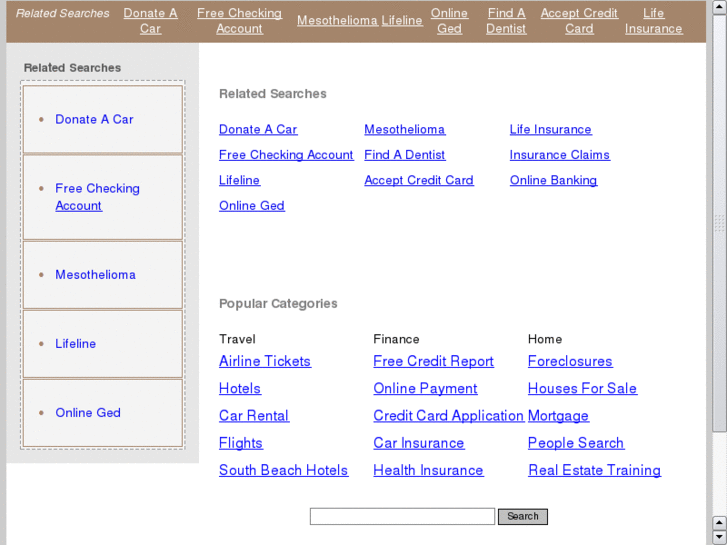The width and height of the screenshot is (727, 545).
Task: Click the Search button
Action: (523, 517)
